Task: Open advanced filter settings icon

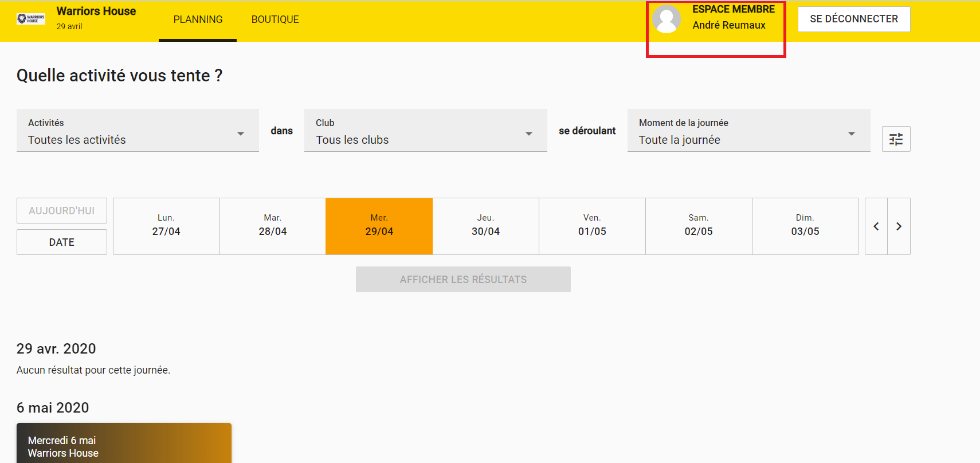Action: tap(896, 139)
